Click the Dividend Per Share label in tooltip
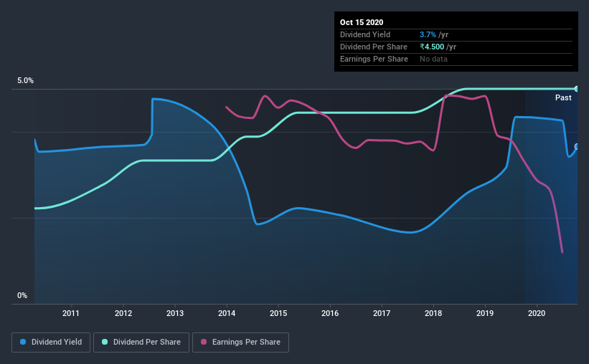 pos(373,47)
